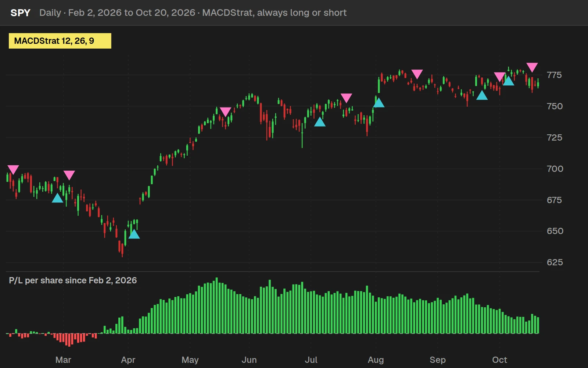Click the Apr label on the time axis
The image size is (588, 368).
128,360
